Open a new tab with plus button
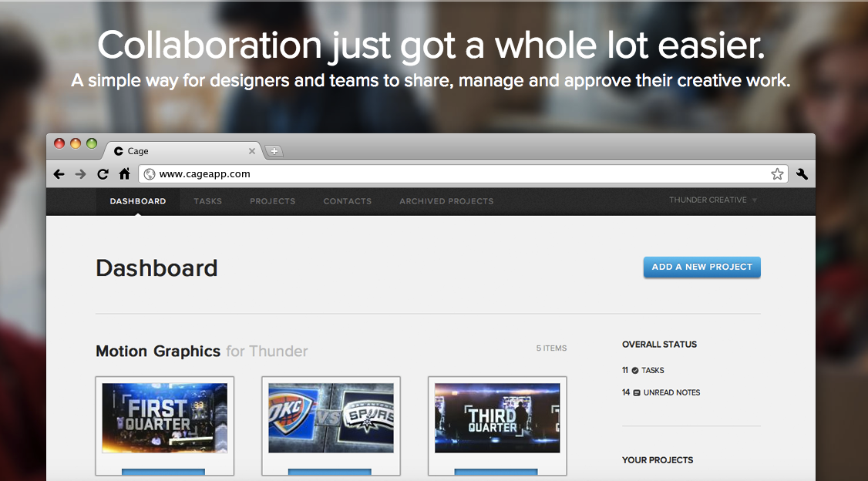 (274, 151)
